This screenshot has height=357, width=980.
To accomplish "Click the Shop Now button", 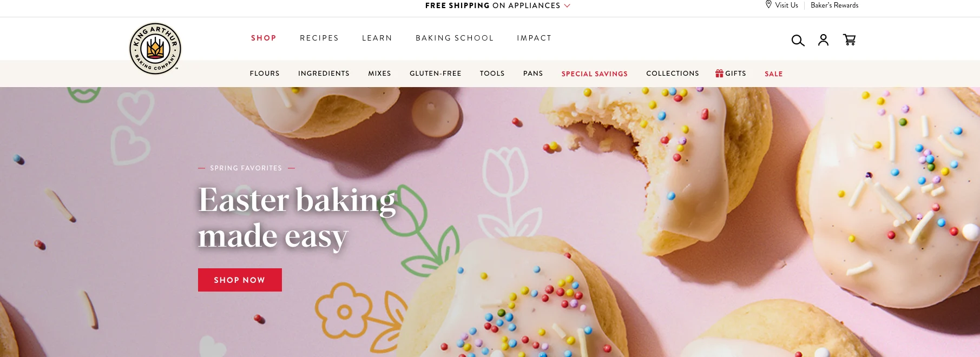I will [x=240, y=280].
